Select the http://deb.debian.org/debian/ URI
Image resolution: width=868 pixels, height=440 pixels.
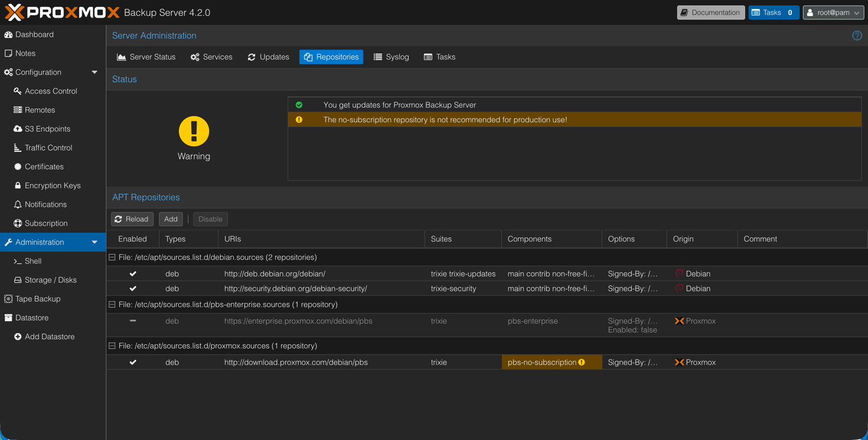(x=275, y=274)
